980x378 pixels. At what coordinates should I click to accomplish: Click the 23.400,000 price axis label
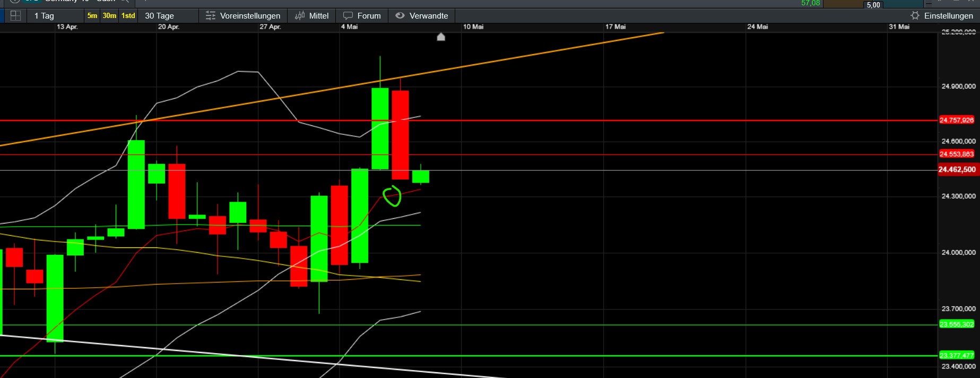point(958,366)
